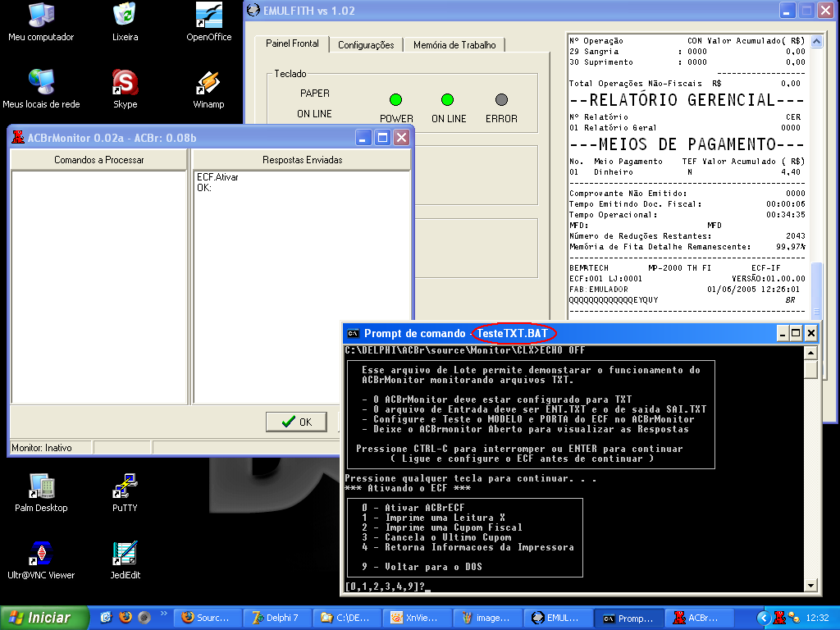Screen dimensions: 840x630
Task: Open the PuTTY desktop shortcut
Action: (x=125, y=486)
